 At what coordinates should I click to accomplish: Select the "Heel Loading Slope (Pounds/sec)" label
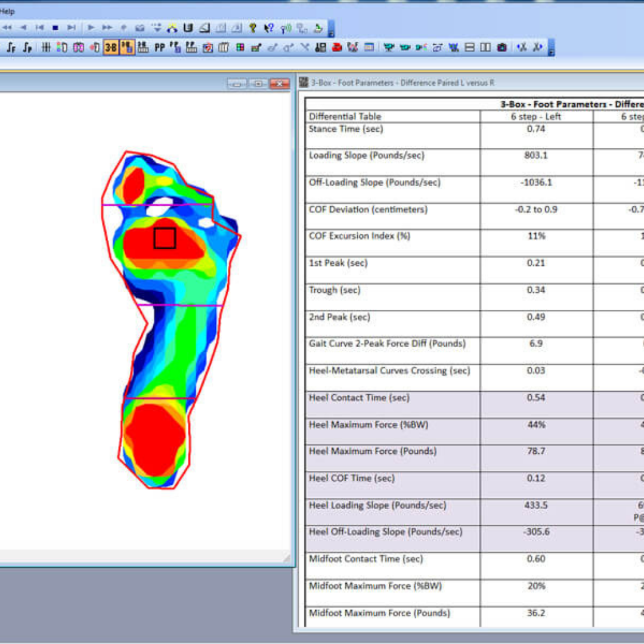[377, 505]
